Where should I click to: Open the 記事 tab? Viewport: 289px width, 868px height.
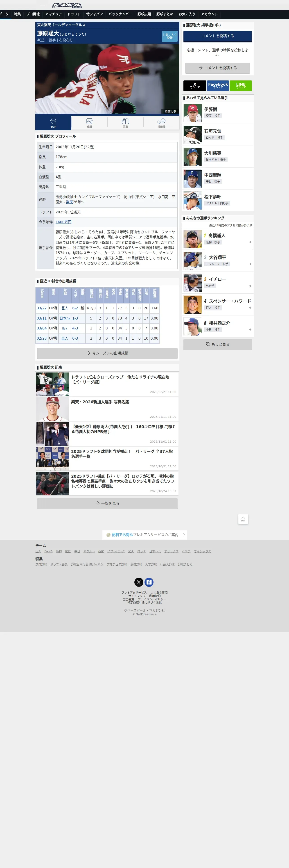click(125, 123)
